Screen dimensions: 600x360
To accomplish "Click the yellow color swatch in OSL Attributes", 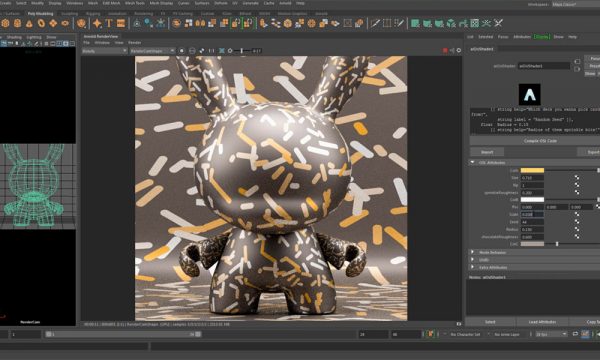I will 532,170.
